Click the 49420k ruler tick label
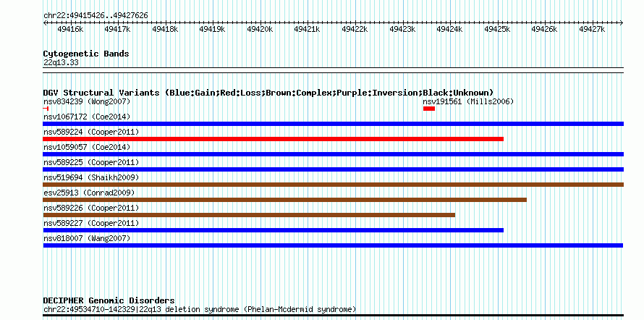 (x=260, y=29)
